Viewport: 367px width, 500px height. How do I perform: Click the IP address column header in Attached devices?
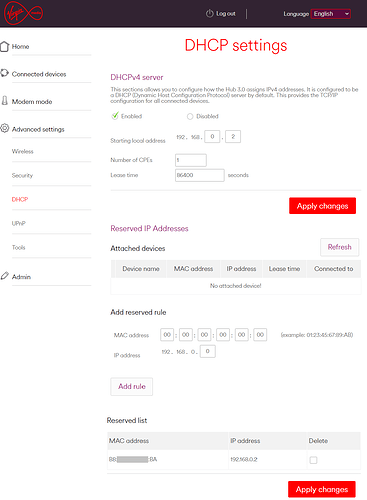pyautogui.click(x=241, y=269)
